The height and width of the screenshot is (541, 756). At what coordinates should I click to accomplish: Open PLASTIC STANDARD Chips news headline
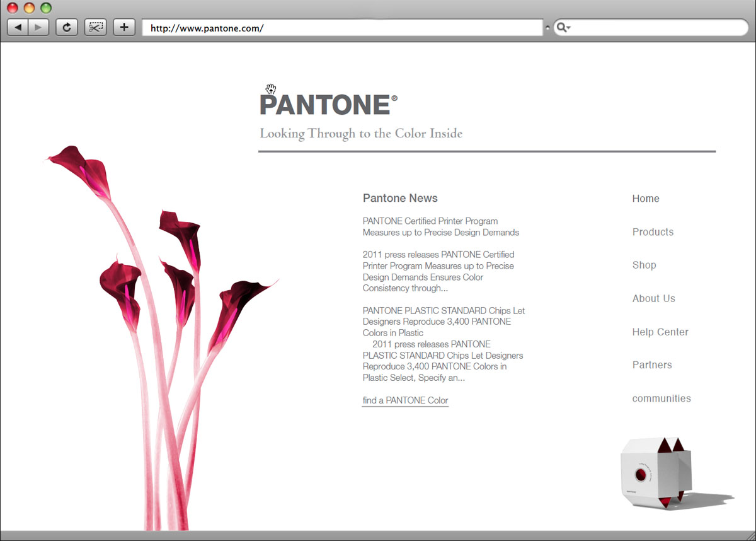click(x=444, y=322)
